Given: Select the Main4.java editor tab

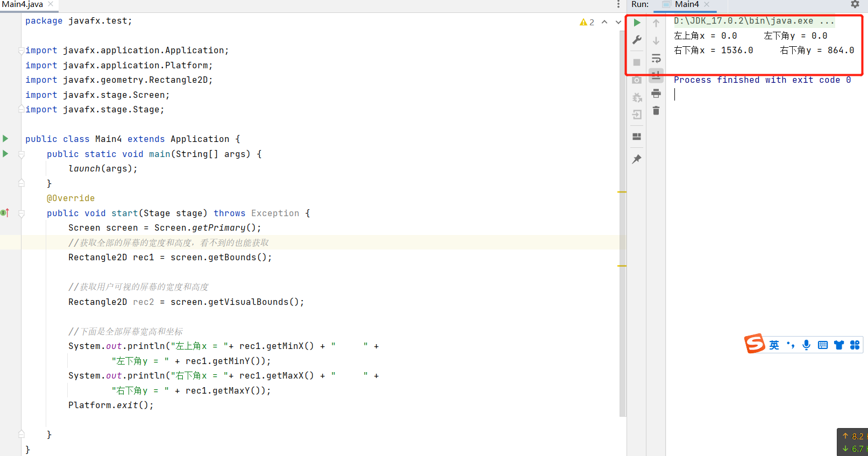Looking at the screenshot, I should (23, 4).
